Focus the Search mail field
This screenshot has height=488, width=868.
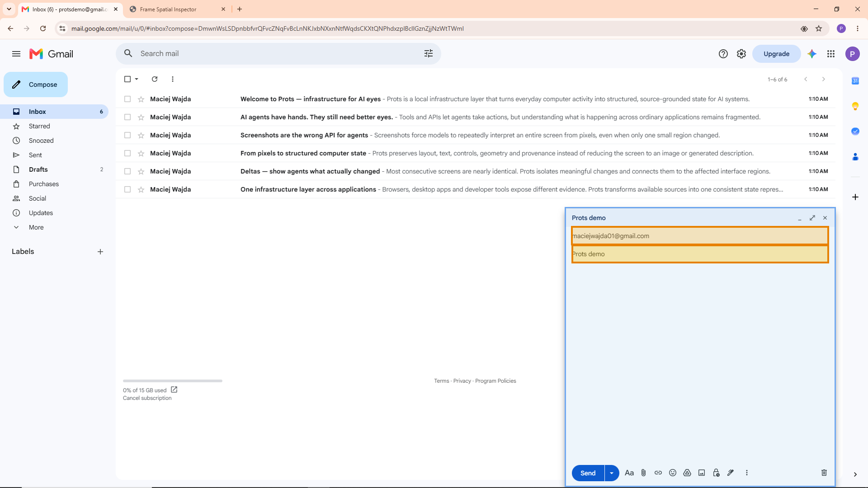coord(278,53)
